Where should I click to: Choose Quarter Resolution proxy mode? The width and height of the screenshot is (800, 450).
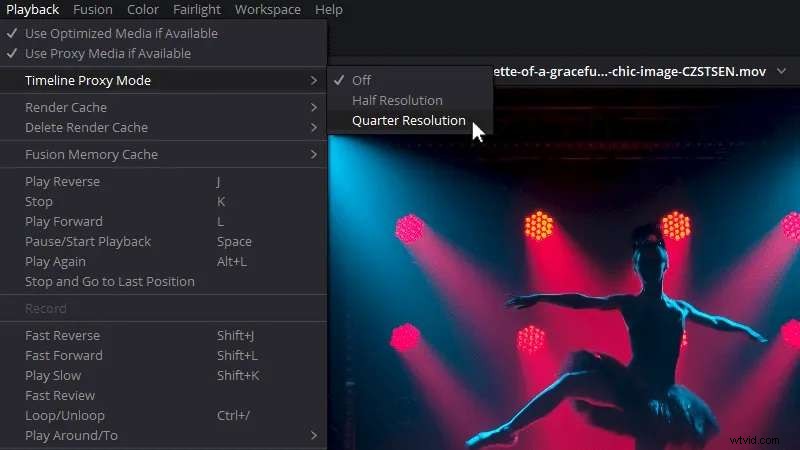point(408,120)
